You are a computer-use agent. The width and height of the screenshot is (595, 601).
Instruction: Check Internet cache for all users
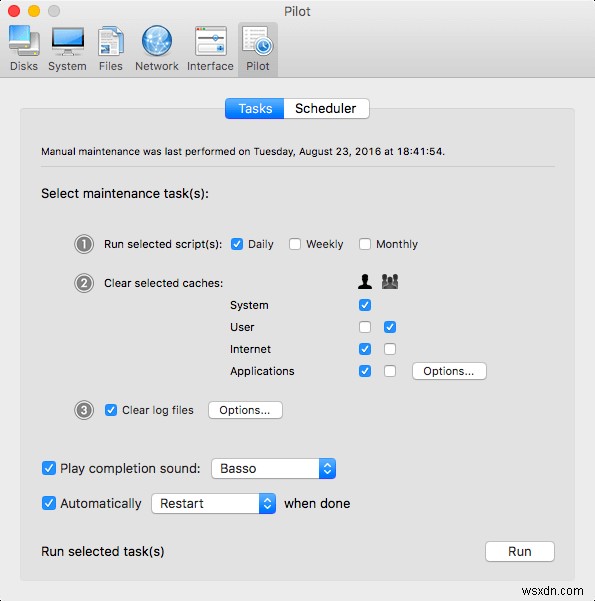[x=390, y=349]
